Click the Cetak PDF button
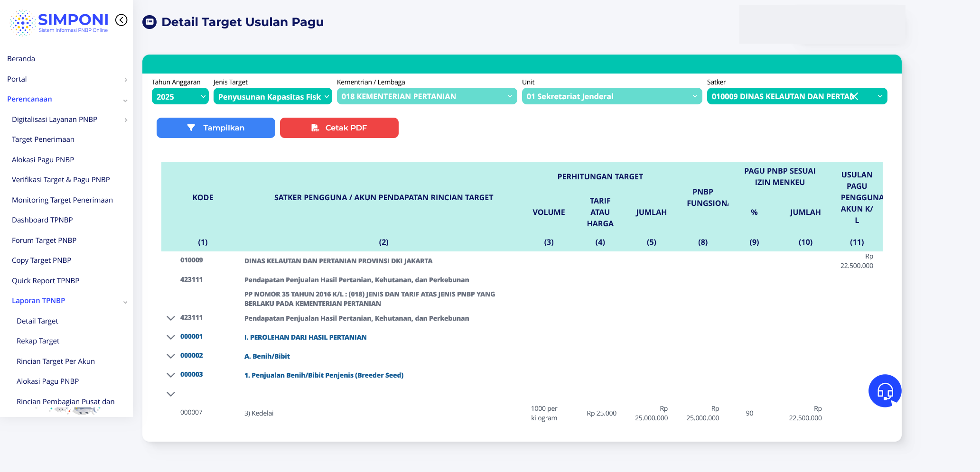The height and width of the screenshot is (472, 980). coord(339,128)
